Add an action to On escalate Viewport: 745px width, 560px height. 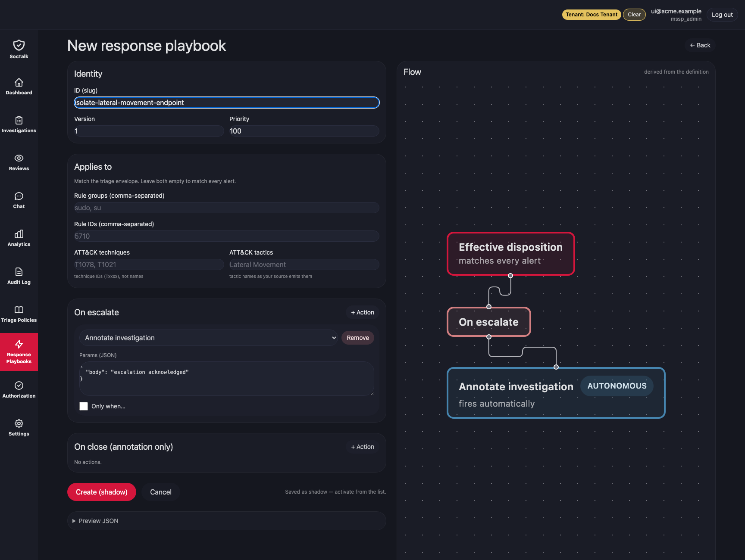pyautogui.click(x=363, y=312)
